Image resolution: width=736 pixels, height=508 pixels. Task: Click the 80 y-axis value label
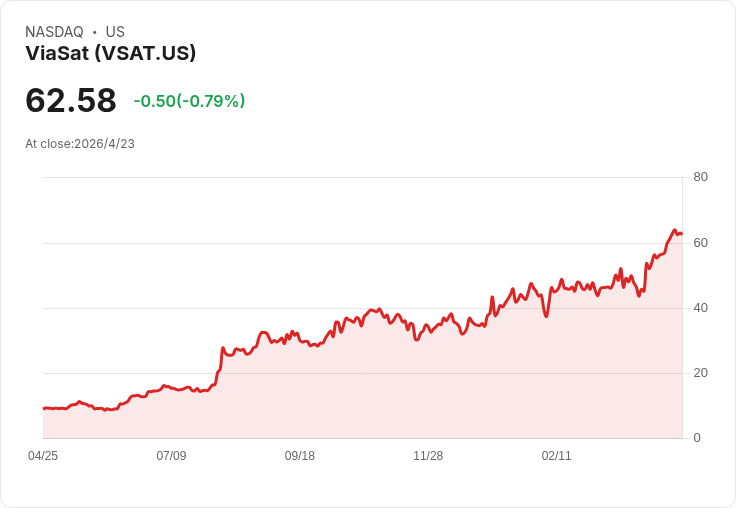(700, 177)
